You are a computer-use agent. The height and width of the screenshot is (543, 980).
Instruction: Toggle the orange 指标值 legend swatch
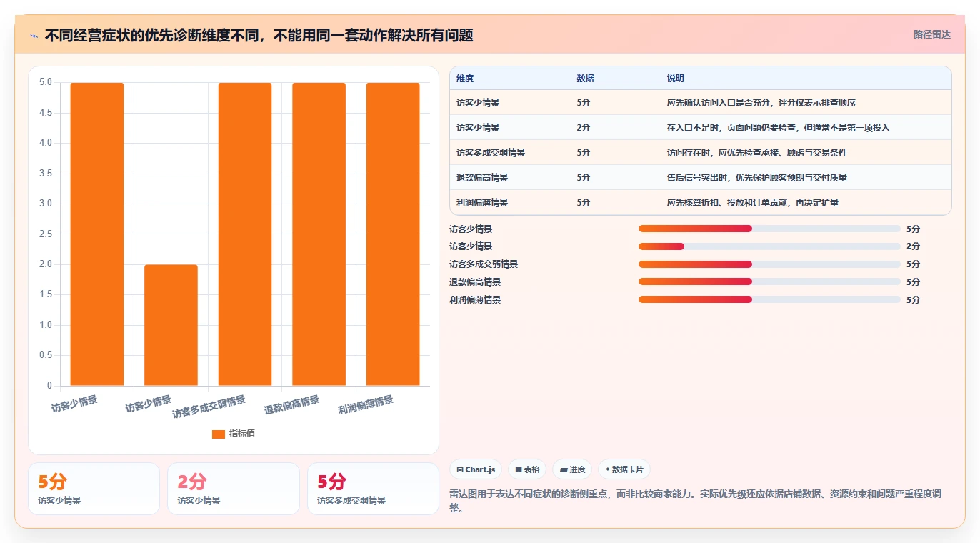[x=219, y=434]
